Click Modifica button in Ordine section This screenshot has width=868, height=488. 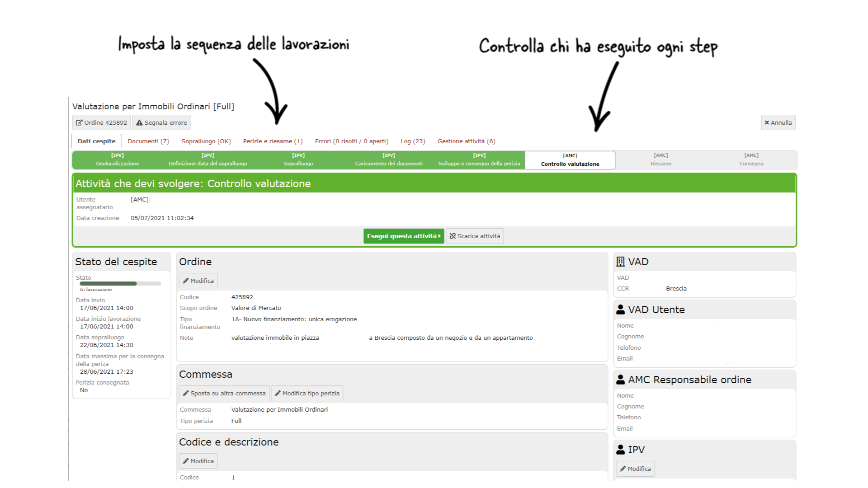[198, 281]
